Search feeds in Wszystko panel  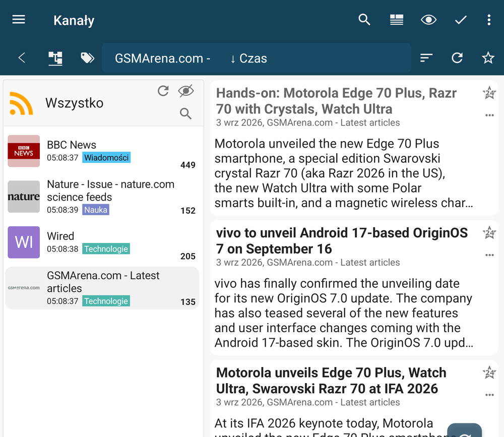point(185,113)
